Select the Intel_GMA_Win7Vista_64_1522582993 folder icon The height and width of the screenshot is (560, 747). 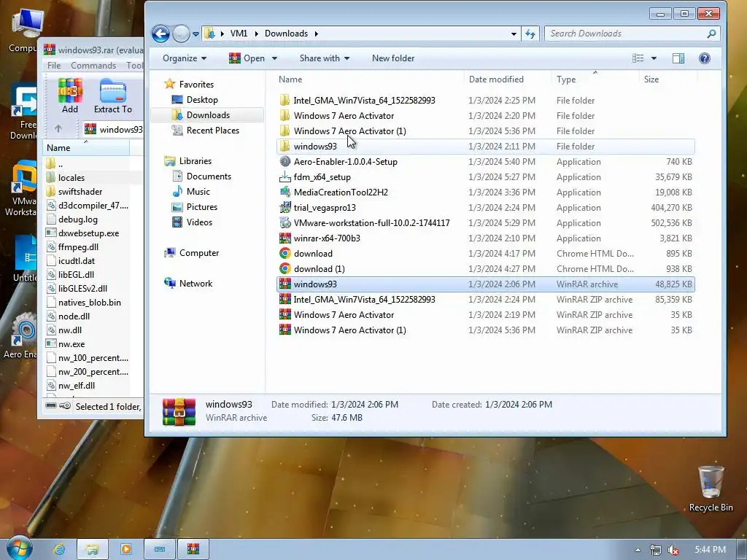pyautogui.click(x=285, y=100)
